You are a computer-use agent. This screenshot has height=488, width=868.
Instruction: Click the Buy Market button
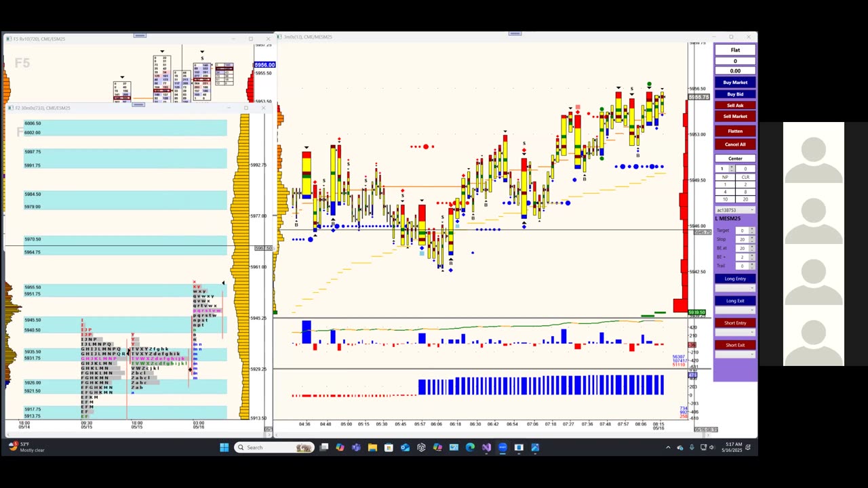(x=735, y=83)
